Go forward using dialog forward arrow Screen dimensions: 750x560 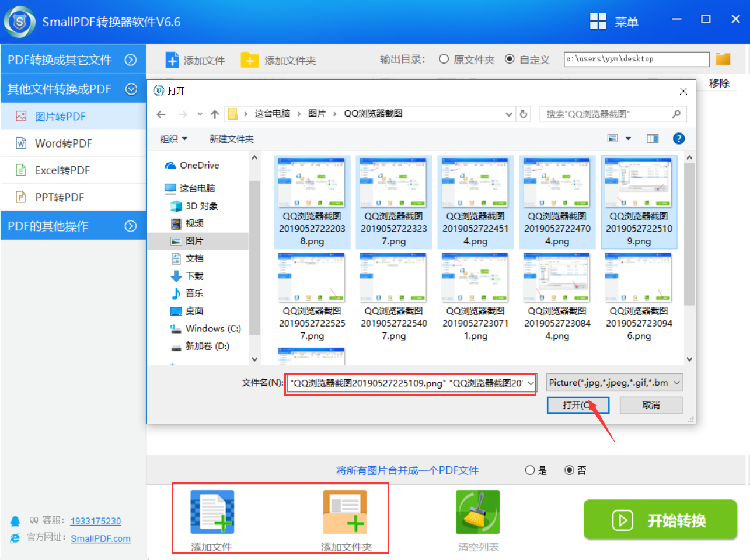(x=183, y=114)
